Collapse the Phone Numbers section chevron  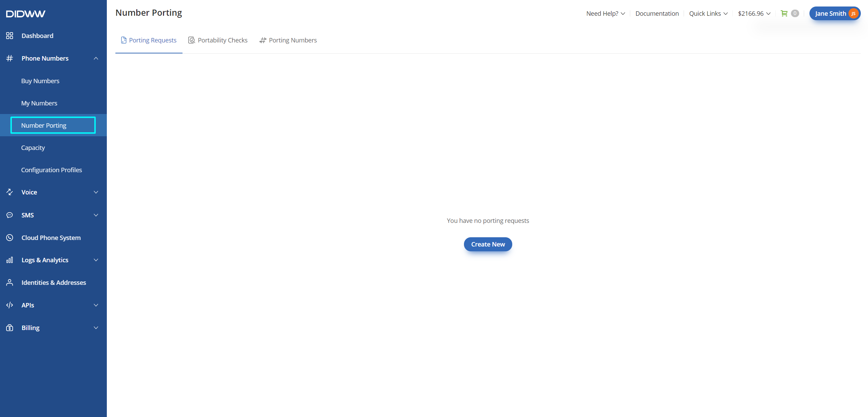(96, 58)
